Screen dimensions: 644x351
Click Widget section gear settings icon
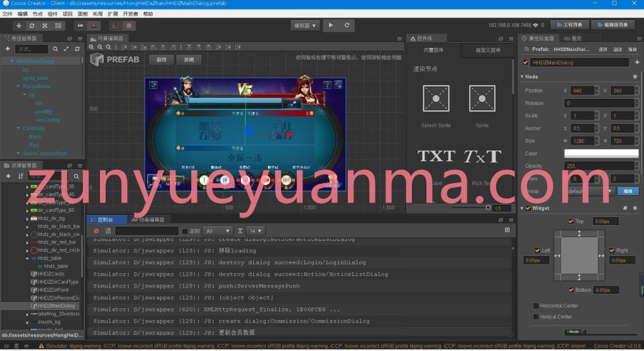[x=635, y=208]
